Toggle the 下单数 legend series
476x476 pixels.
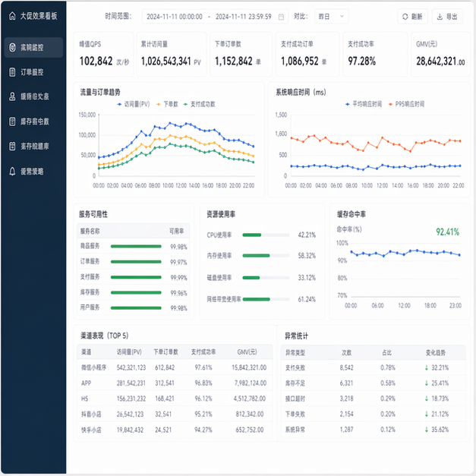click(167, 104)
